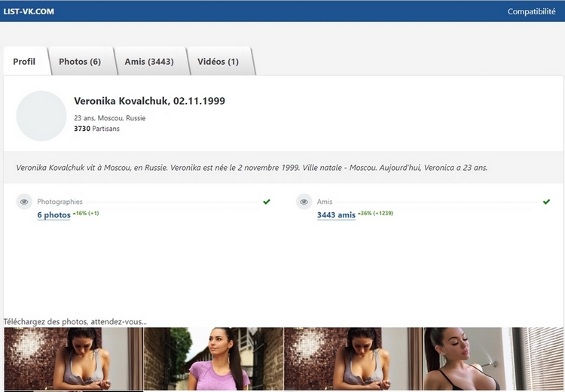The image size is (565, 392).
Task: Click the green checkmark on Photographies row
Action: coord(267,202)
